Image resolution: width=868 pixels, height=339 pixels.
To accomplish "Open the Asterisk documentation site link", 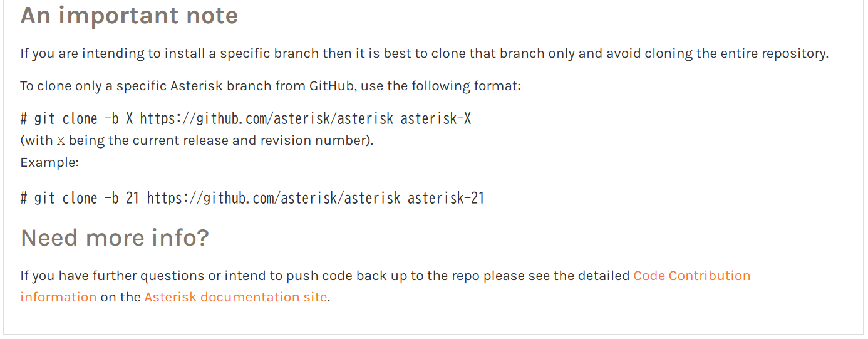I will pyautogui.click(x=235, y=297).
